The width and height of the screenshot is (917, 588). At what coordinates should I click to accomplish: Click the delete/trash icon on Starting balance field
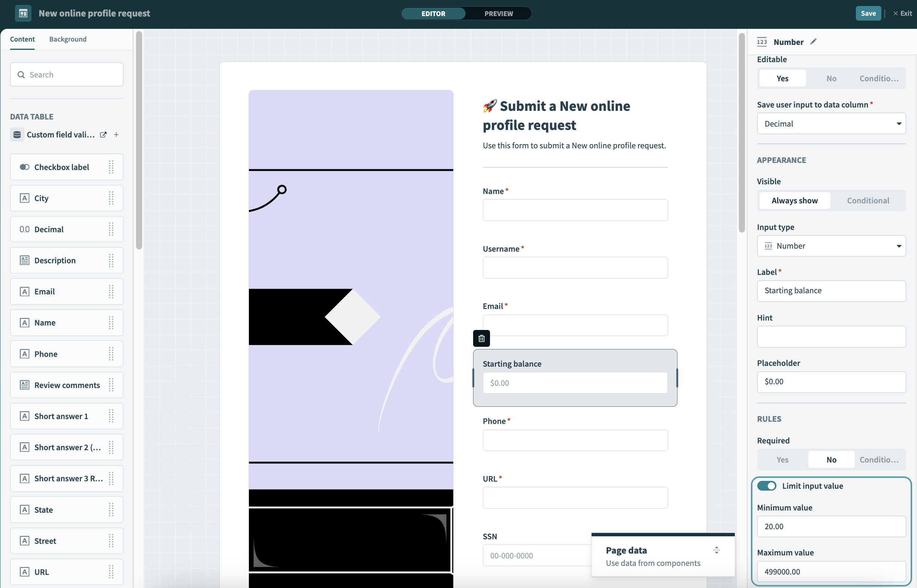coord(482,339)
